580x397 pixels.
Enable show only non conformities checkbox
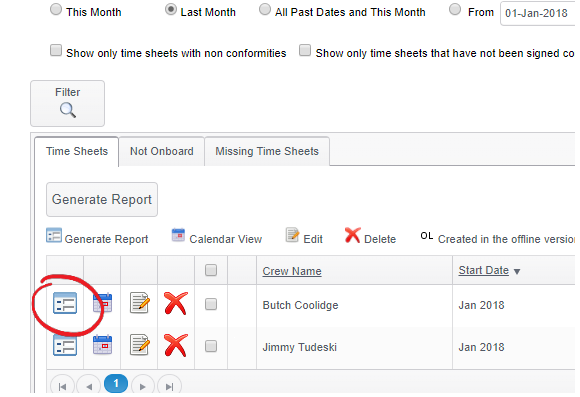point(56,50)
